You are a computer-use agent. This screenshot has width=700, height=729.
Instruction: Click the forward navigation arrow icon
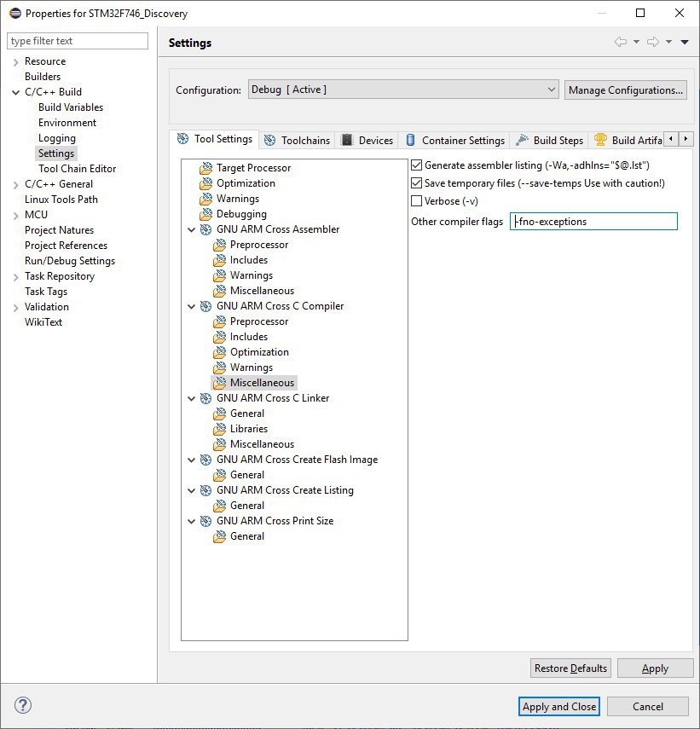[x=653, y=42]
